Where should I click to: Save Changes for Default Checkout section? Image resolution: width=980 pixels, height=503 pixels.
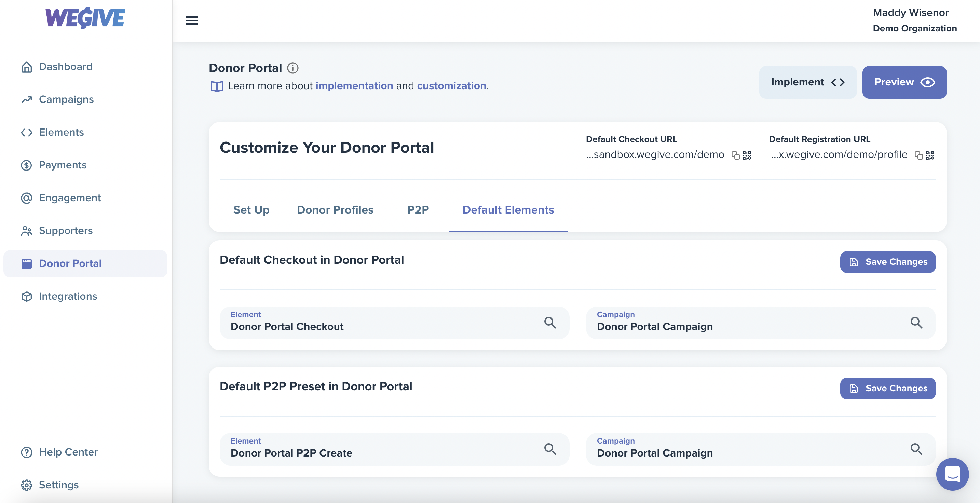pos(887,262)
